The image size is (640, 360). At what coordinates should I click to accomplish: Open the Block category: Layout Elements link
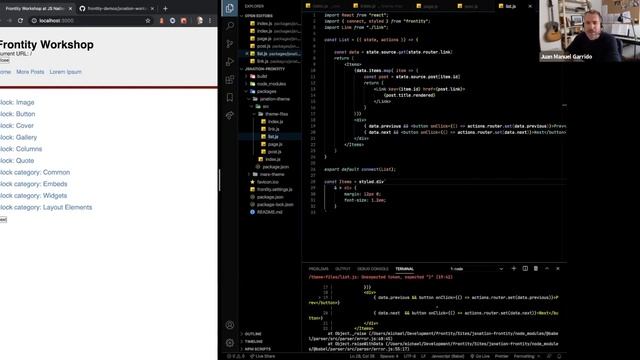tap(46, 207)
